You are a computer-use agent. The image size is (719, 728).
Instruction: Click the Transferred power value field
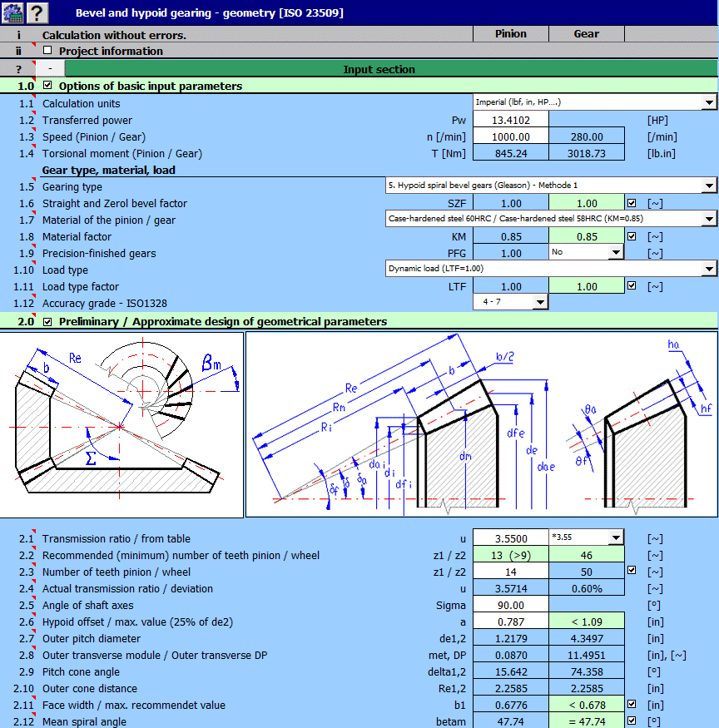[x=511, y=120]
